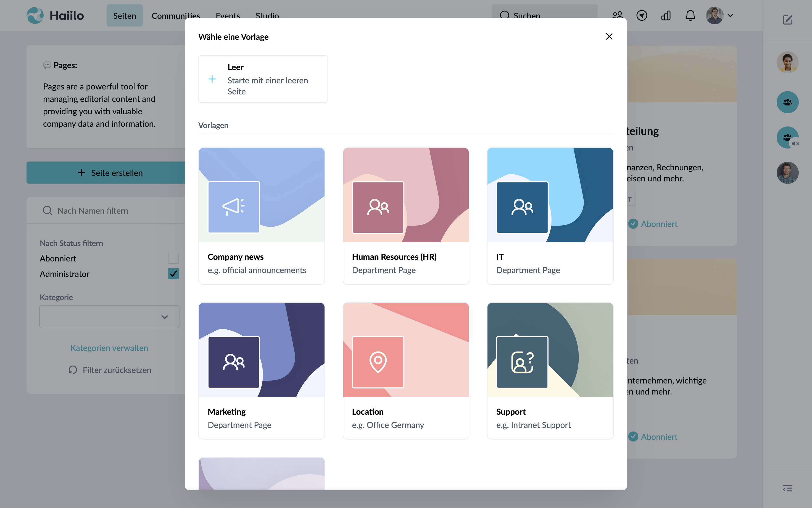
Task: Open chat with the woman avatar
Action: 787,62
